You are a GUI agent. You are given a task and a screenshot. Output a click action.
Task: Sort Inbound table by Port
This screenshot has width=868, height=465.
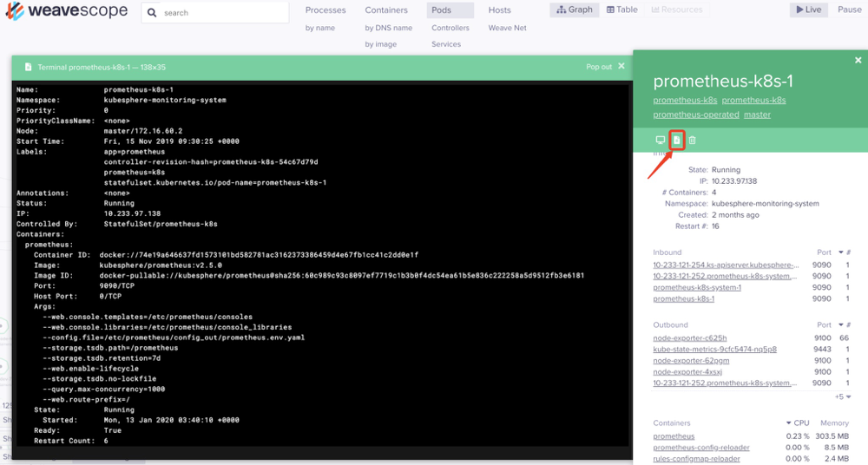pyautogui.click(x=825, y=252)
